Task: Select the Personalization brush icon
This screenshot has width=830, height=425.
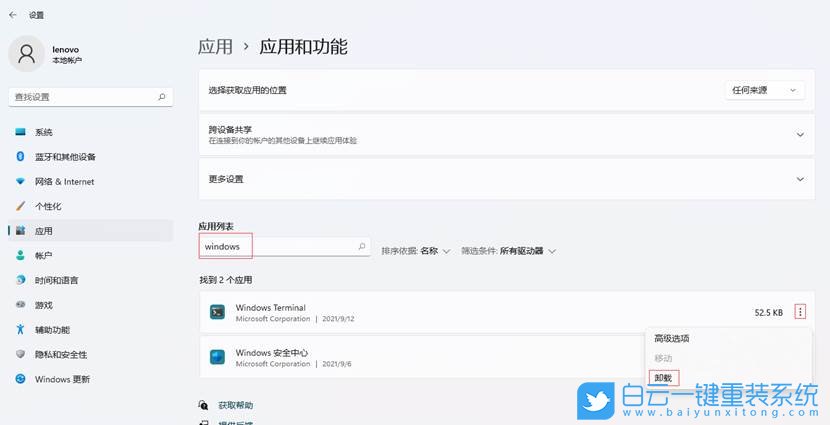Action: coord(21,206)
